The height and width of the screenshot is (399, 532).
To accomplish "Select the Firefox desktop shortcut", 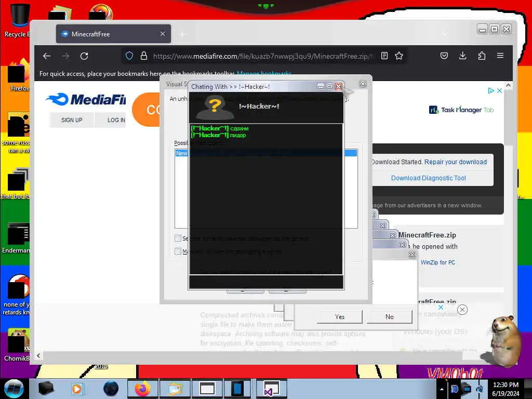I will pyautogui.click(x=19, y=75).
